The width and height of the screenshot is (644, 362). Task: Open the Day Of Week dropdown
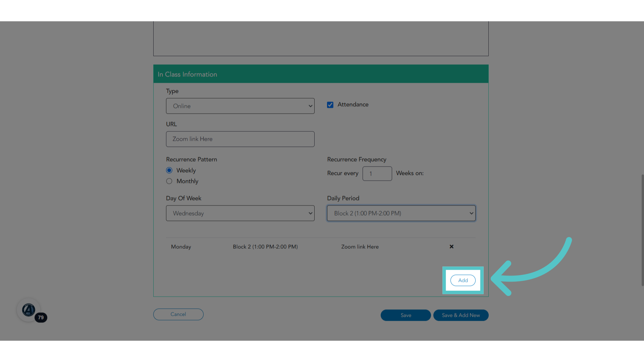pyautogui.click(x=240, y=213)
